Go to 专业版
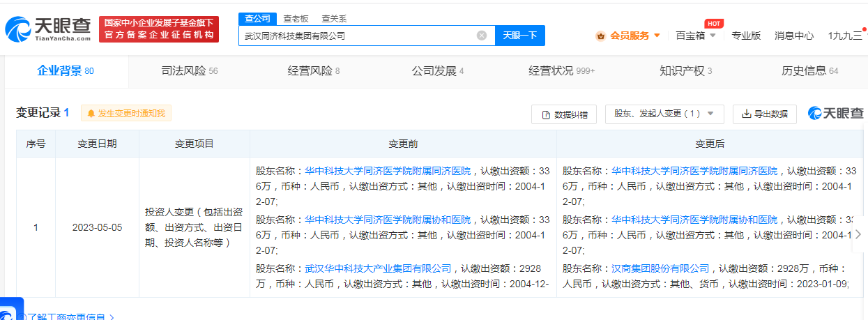868x320 pixels. [x=745, y=36]
